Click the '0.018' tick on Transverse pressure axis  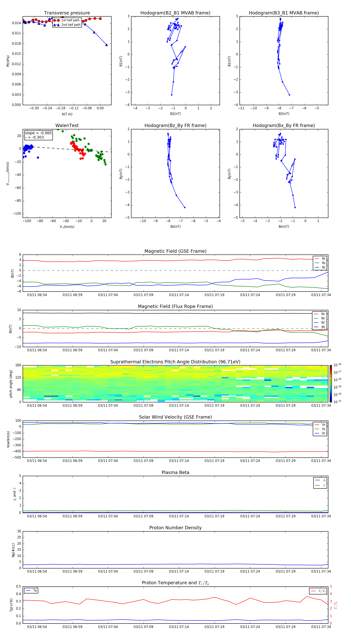coord(17,44)
